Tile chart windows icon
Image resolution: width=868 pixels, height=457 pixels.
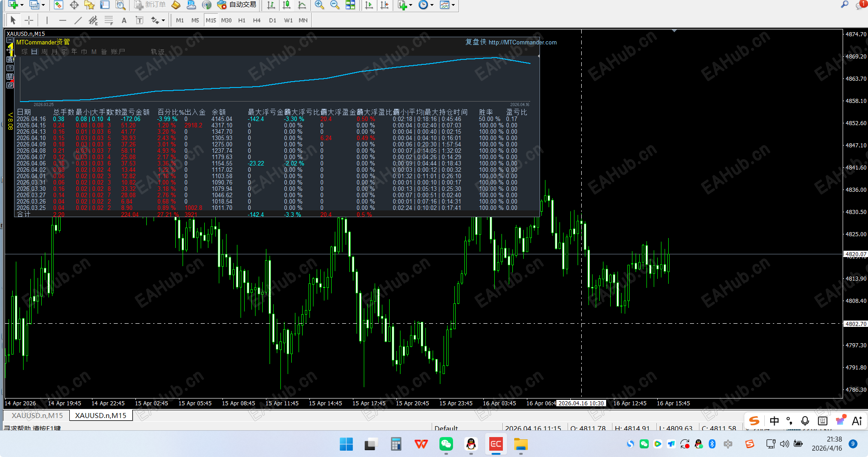click(350, 5)
